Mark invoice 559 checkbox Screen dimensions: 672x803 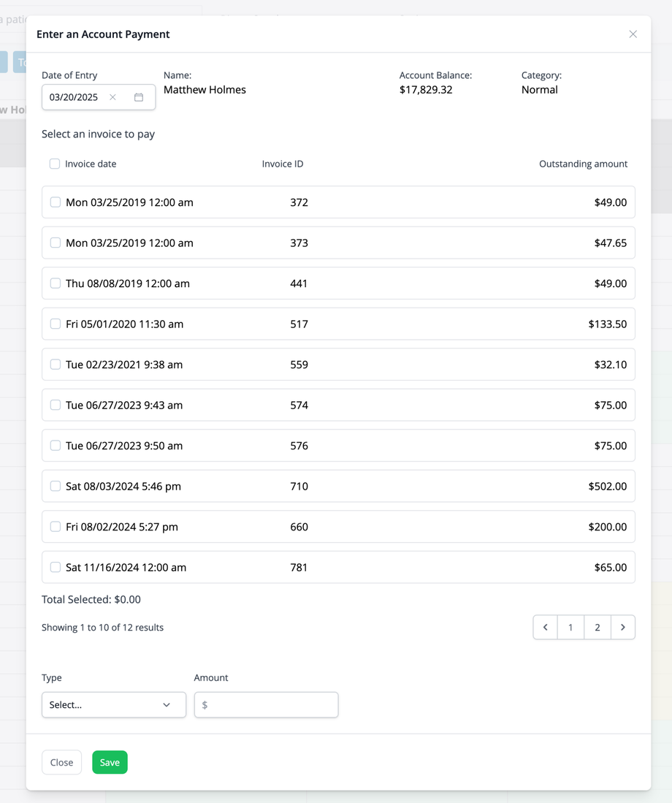(56, 365)
